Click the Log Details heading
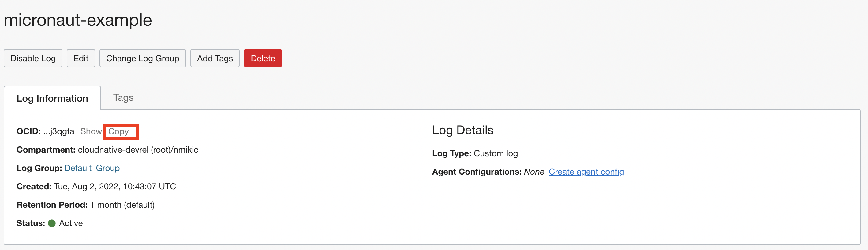This screenshot has width=868, height=250. pyautogui.click(x=462, y=130)
